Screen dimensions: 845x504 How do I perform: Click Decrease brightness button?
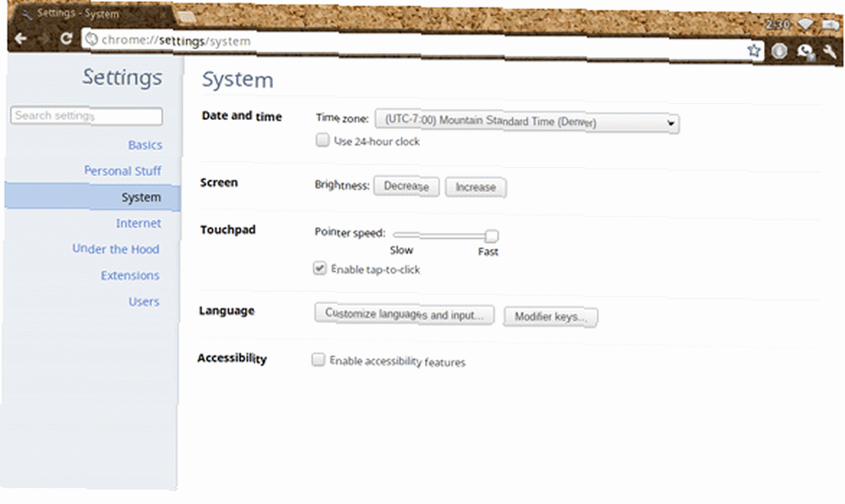click(406, 187)
